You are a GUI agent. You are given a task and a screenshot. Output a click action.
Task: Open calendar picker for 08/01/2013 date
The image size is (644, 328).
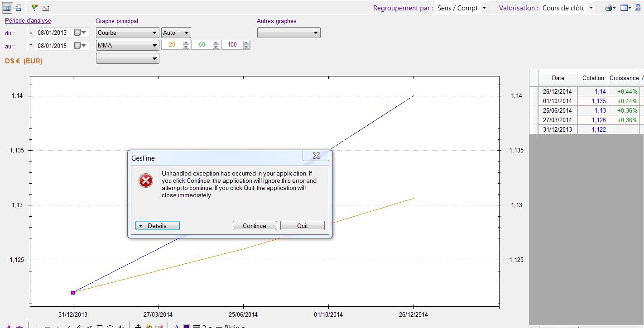80,33
